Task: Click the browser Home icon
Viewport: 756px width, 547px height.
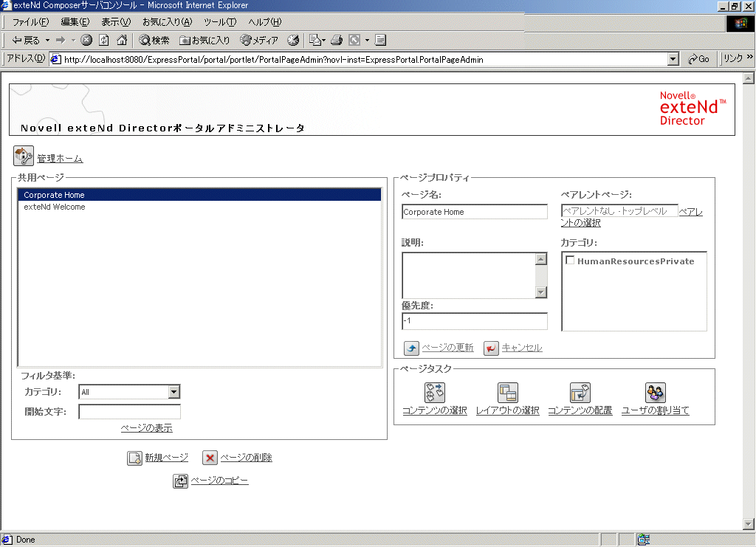Action: point(122,40)
